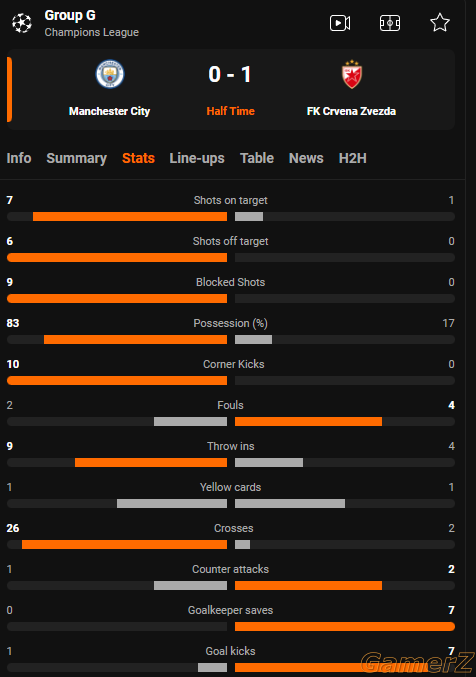Viewport: 476px width, 677px height.
Task: Select the Stats tab
Action: [x=138, y=158]
